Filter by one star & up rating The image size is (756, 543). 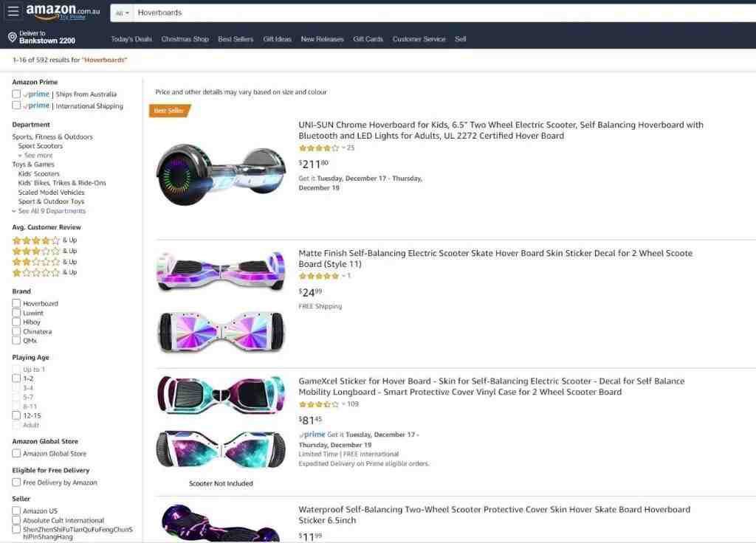[44, 273]
